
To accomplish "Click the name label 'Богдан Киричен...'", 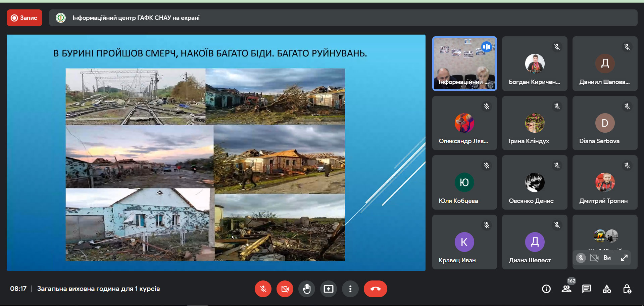I will (534, 82).
